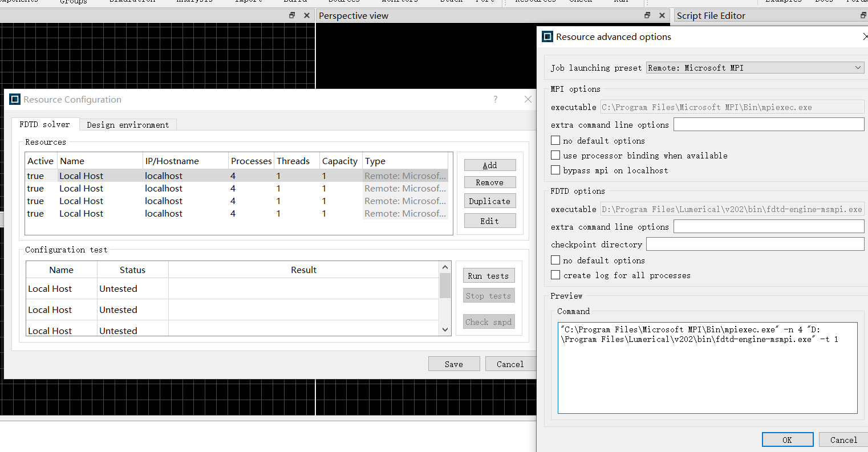Image resolution: width=868 pixels, height=452 pixels.
Task: Close the left view panel with X
Action: coord(307,15)
